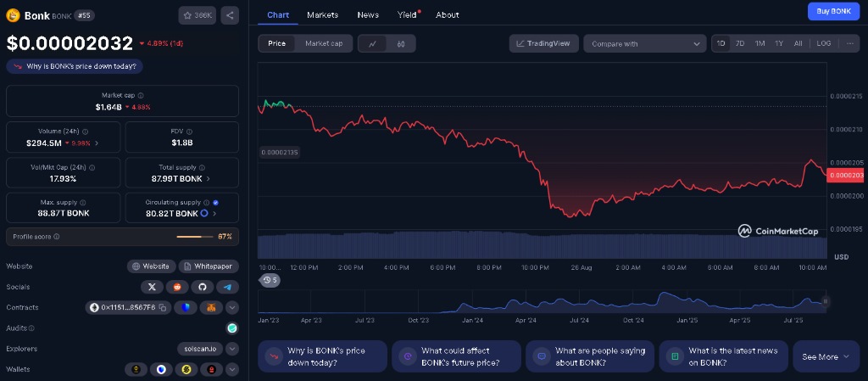Select the Market cap chart toggle
Viewport: 868px width, 381px height.
323,43
